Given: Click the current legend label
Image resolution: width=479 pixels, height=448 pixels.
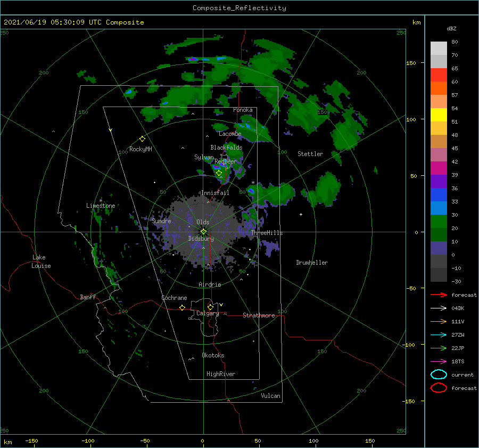Looking at the screenshot, I should point(463,374).
